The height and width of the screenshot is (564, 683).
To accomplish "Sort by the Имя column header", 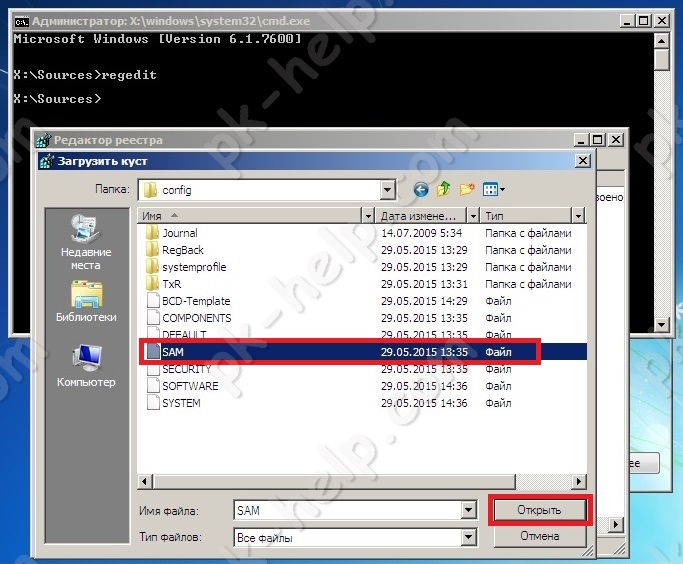I will 250,216.
